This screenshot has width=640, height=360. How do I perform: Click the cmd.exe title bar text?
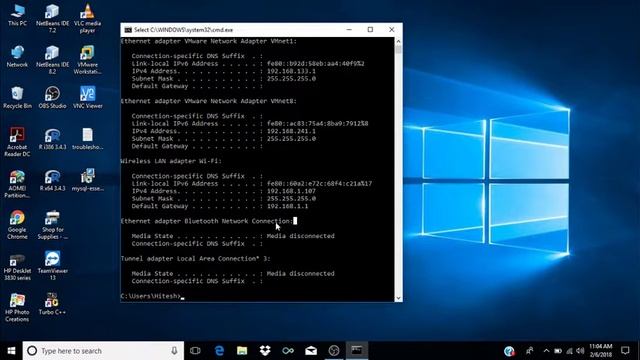[x=183, y=30]
